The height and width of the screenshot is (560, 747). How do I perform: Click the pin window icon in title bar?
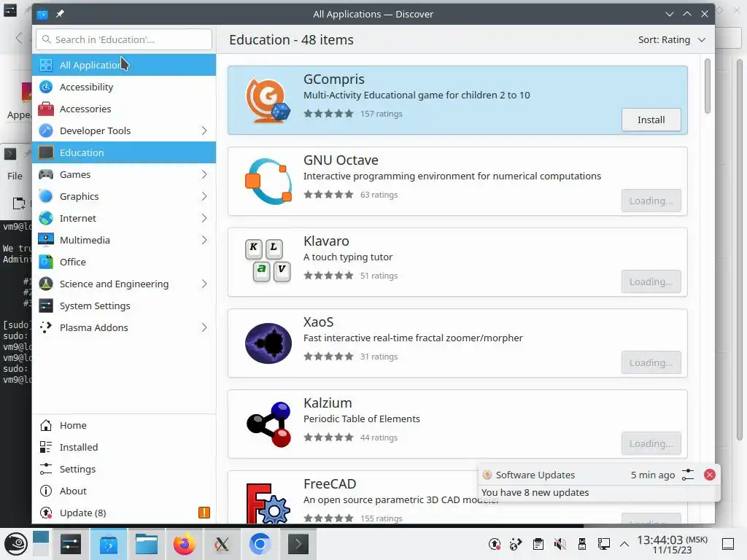[60, 14]
